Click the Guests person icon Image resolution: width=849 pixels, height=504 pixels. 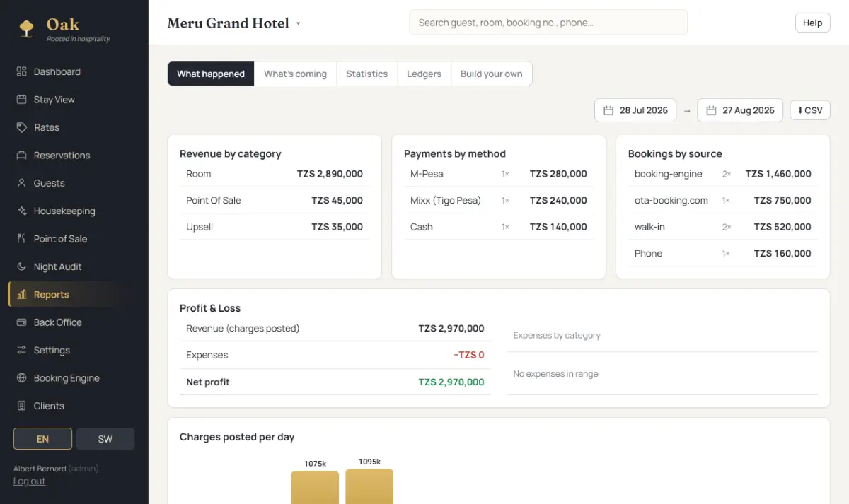coord(21,183)
